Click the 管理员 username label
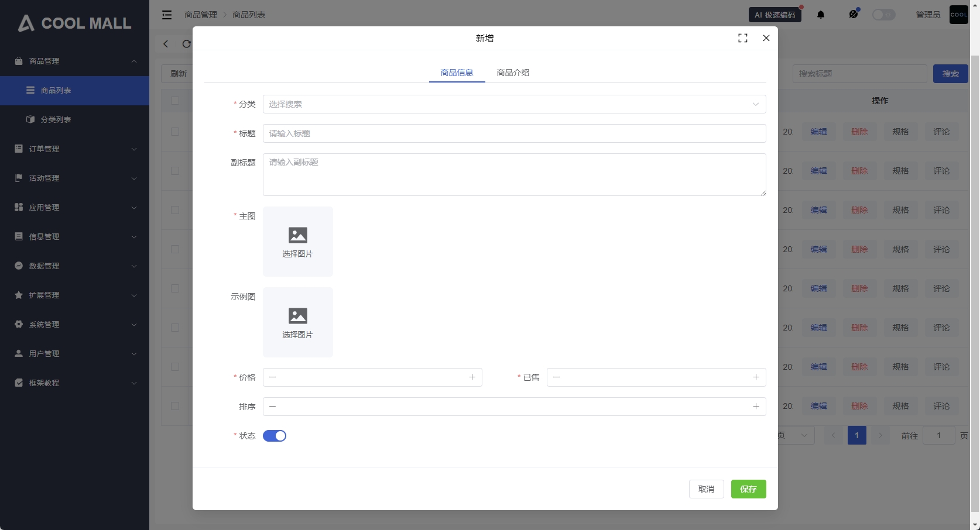The image size is (980, 530). click(928, 15)
